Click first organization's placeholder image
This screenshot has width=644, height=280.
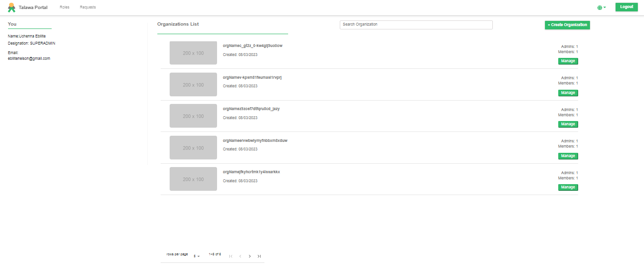tap(193, 53)
